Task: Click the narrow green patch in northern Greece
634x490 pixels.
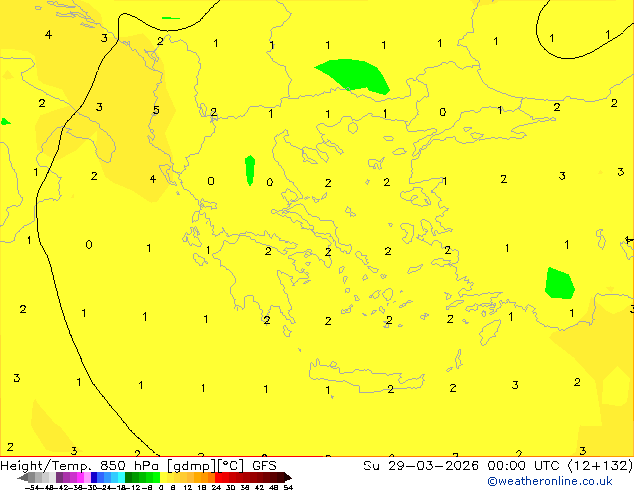Action: click(250, 170)
